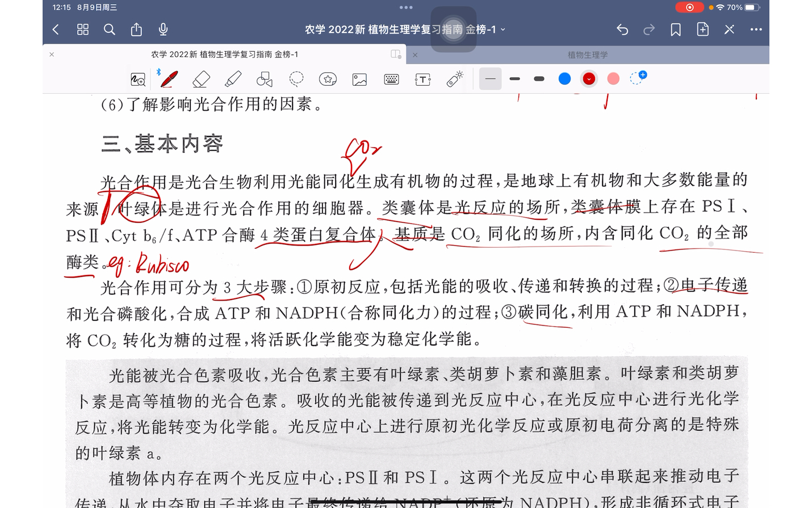Image resolution: width=812 pixels, height=508 pixels.
Task: Pick the dark red pen color
Action: [x=589, y=79]
